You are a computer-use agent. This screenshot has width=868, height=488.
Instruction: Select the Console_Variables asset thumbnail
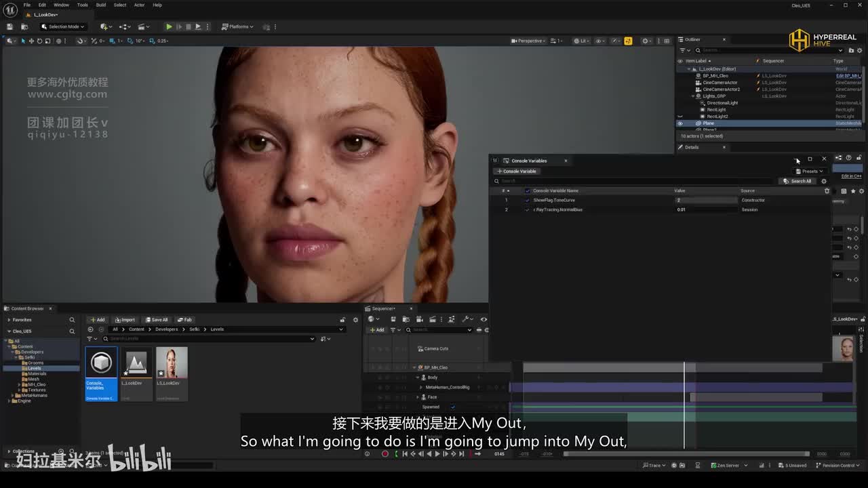click(x=101, y=373)
